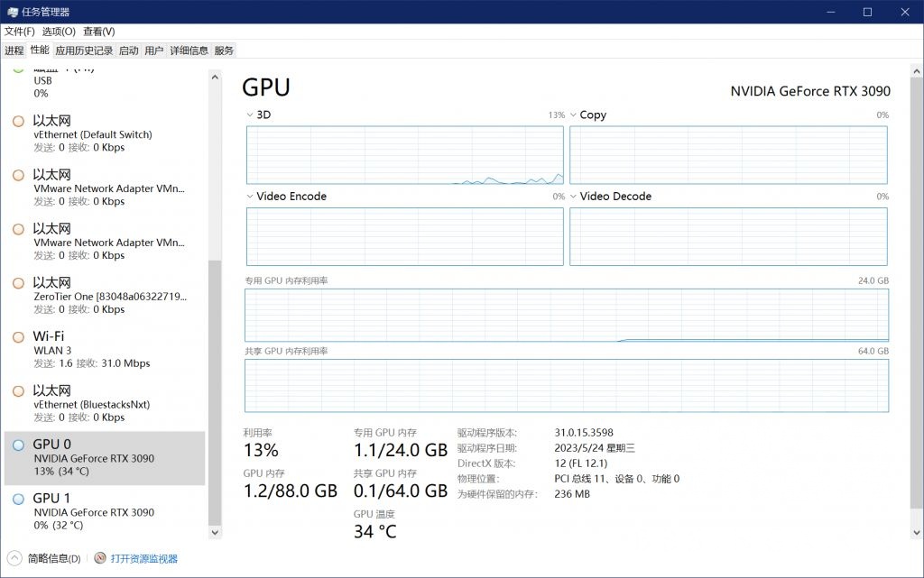This screenshot has height=578, width=924.
Task: Click the Wi-Fi WLAN 3 circle icon
Action: coord(18,337)
